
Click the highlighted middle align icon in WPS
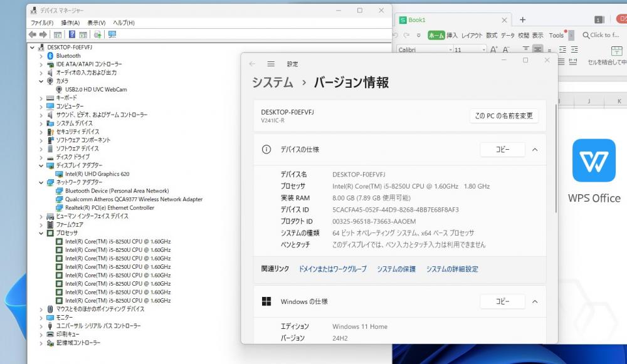point(538,49)
